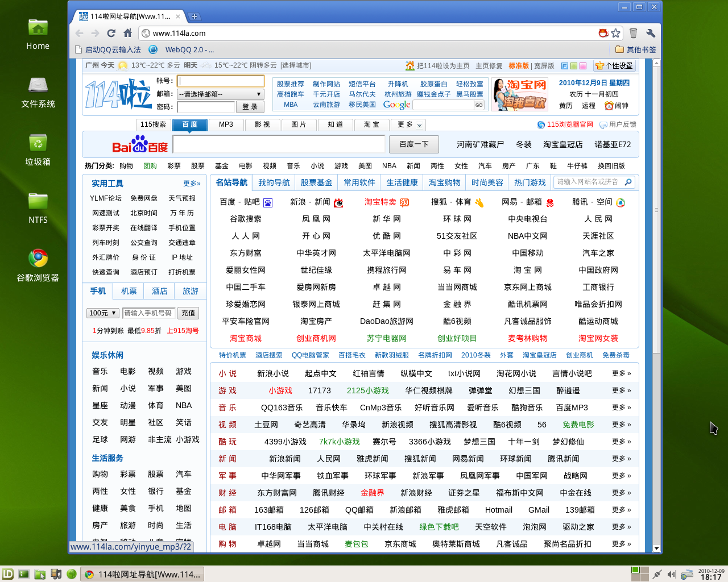
Task: Click the 登录 login button
Action: click(250, 107)
